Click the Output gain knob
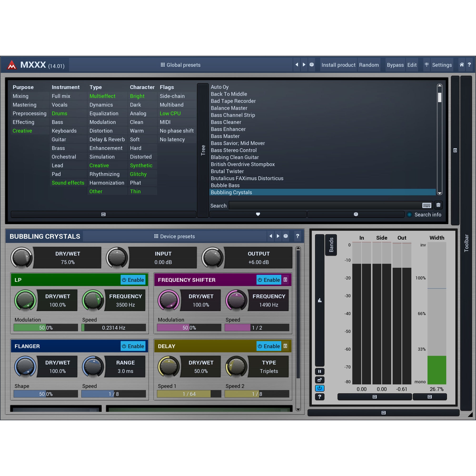Image resolution: width=476 pixels, height=476 pixels. click(x=212, y=258)
